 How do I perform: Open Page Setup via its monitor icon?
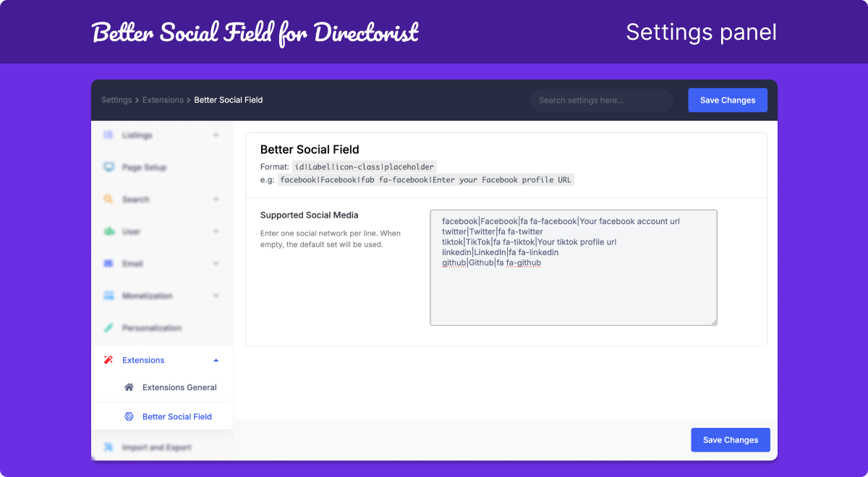(x=110, y=167)
